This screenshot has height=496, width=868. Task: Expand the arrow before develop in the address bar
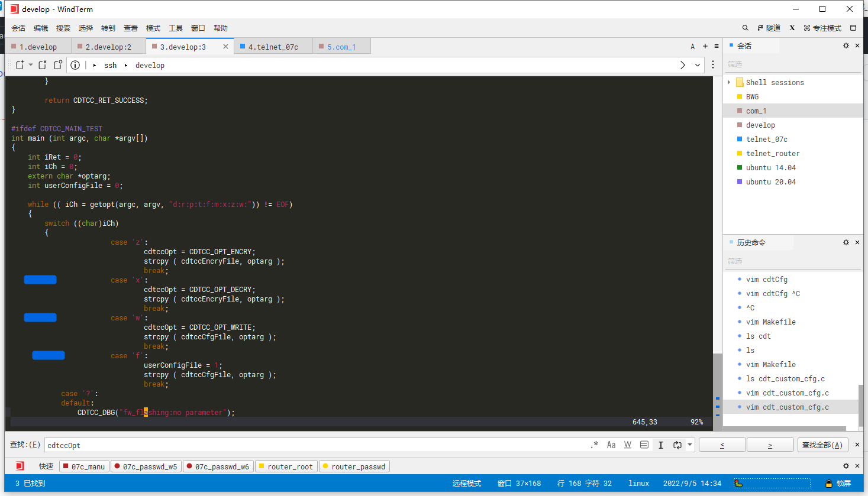click(126, 65)
